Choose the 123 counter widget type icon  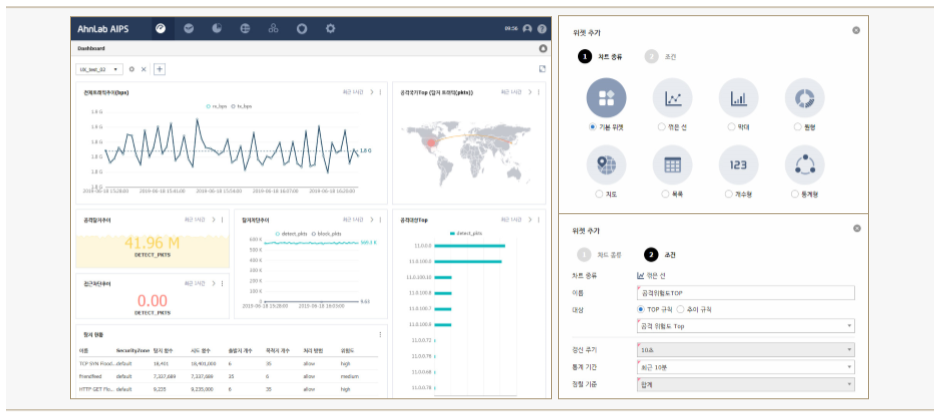[738, 165]
